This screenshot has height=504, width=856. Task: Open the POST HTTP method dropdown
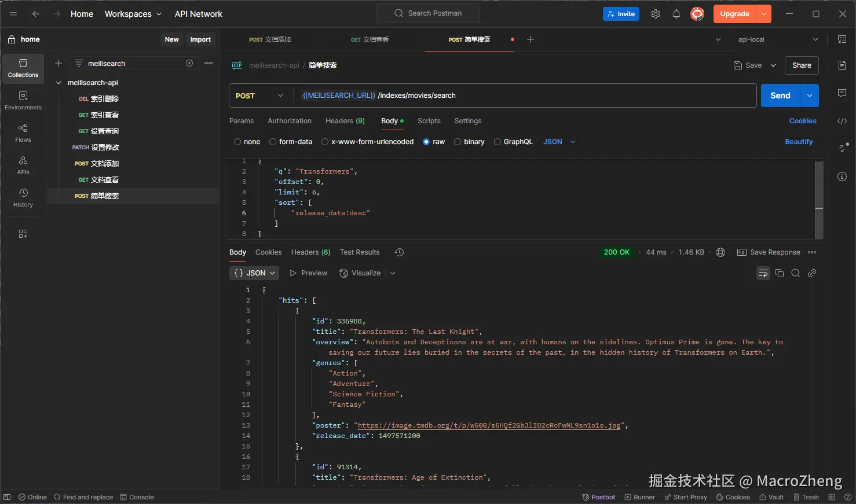[x=260, y=96]
